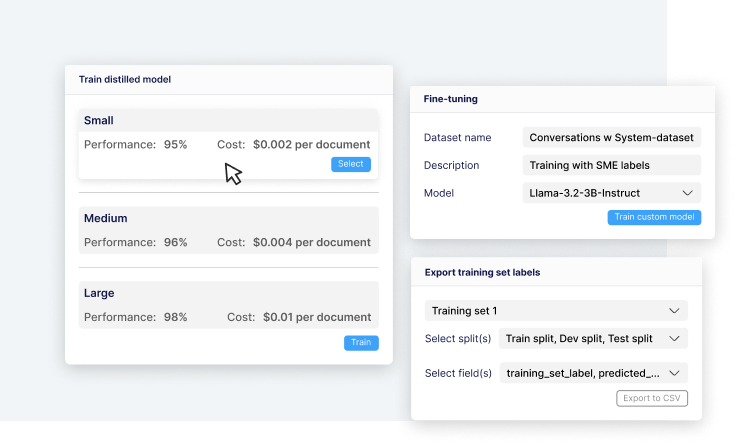The height and width of the screenshot is (445, 740).
Task: Click the 'Select split(s)' label
Action: coord(458,338)
